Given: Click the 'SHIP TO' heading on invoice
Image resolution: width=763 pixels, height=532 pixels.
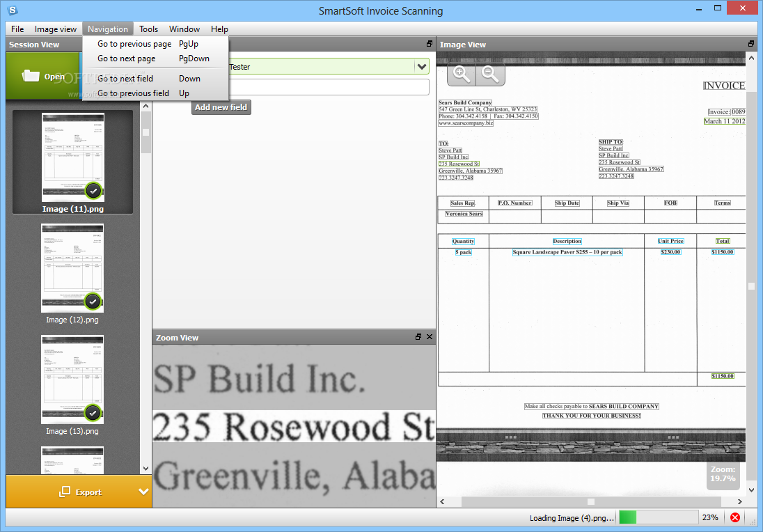Looking at the screenshot, I should coord(611,141).
